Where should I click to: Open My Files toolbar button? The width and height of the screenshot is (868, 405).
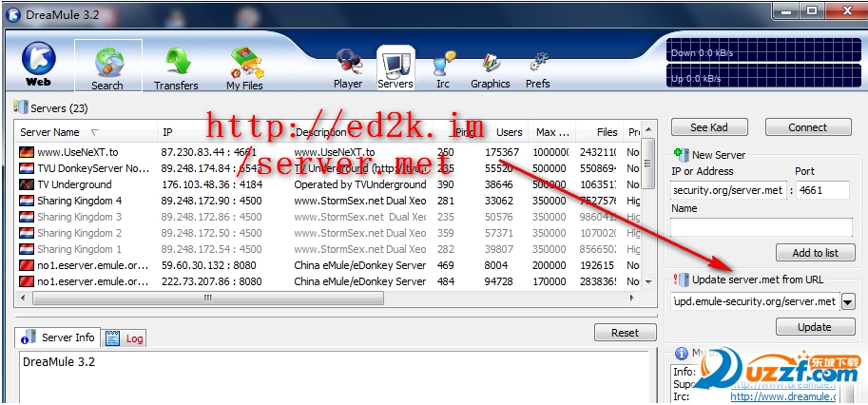tap(244, 69)
